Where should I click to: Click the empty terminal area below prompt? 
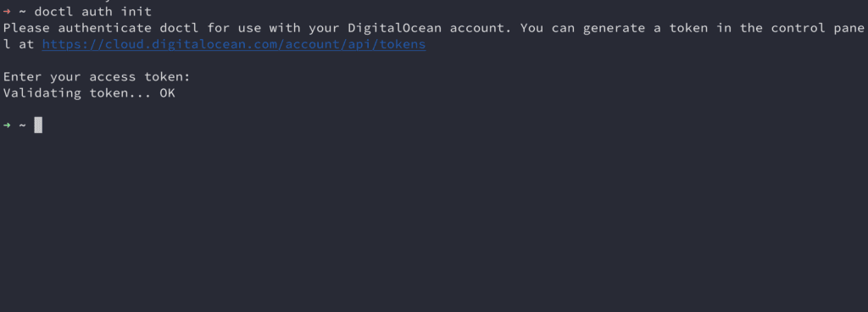434,221
